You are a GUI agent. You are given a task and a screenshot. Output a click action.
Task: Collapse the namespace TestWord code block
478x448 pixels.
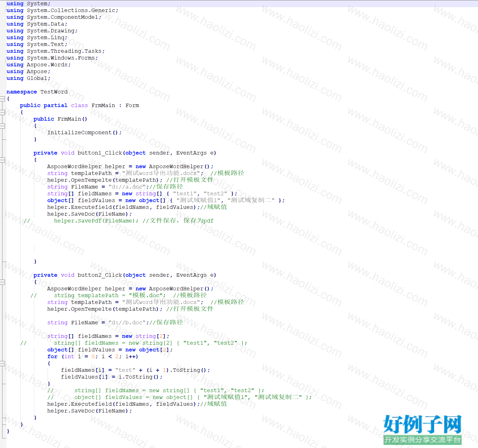tap(2, 99)
